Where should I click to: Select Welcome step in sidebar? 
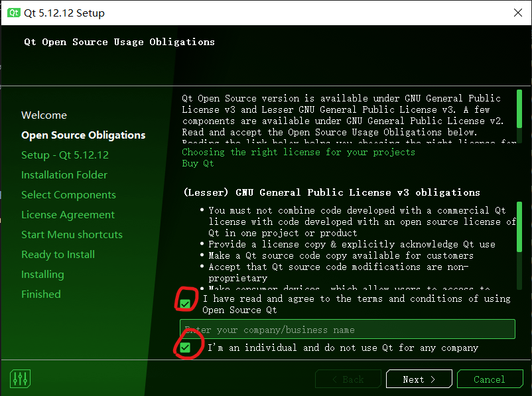[44, 115]
